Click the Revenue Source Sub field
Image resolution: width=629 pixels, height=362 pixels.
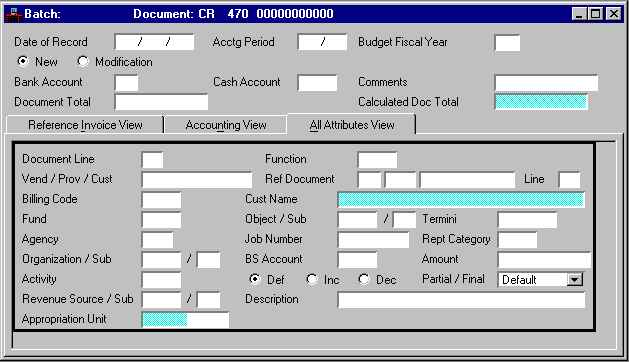(208, 300)
